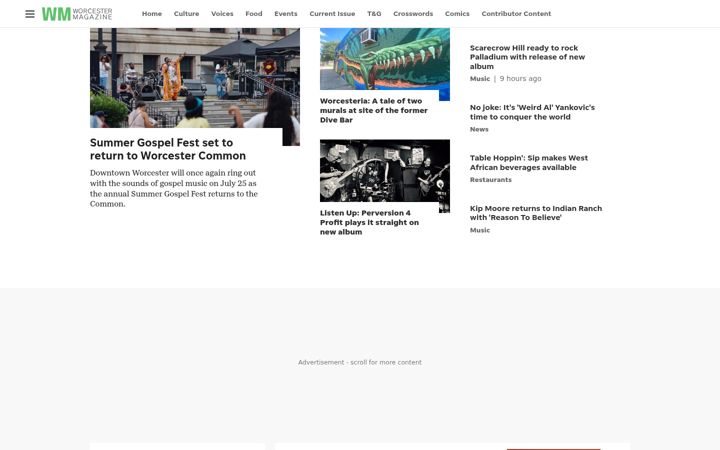This screenshot has height=450, width=720.
Task: Click the '9 hours ago' timestamp
Action: (x=520, y=79)
